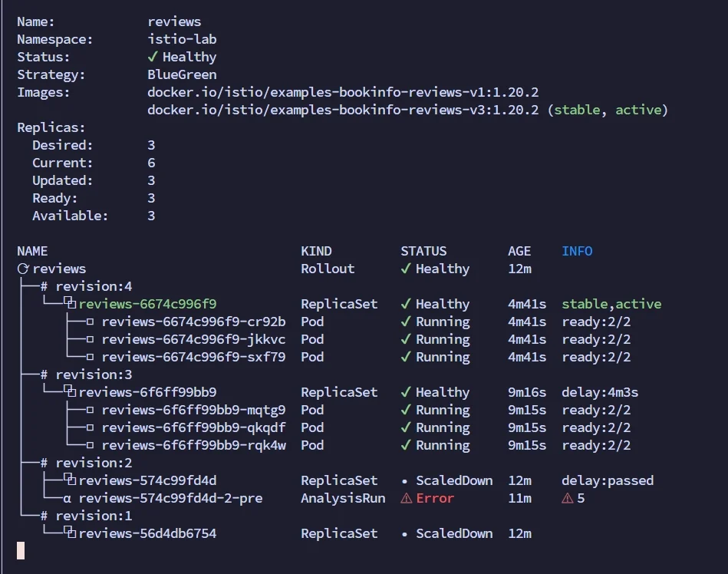Click the ReplicaSet icon before reviews-56d4db6754
The width and height of the screenshot is (728, 574).
pyautogui.click(x=70, y=533)
